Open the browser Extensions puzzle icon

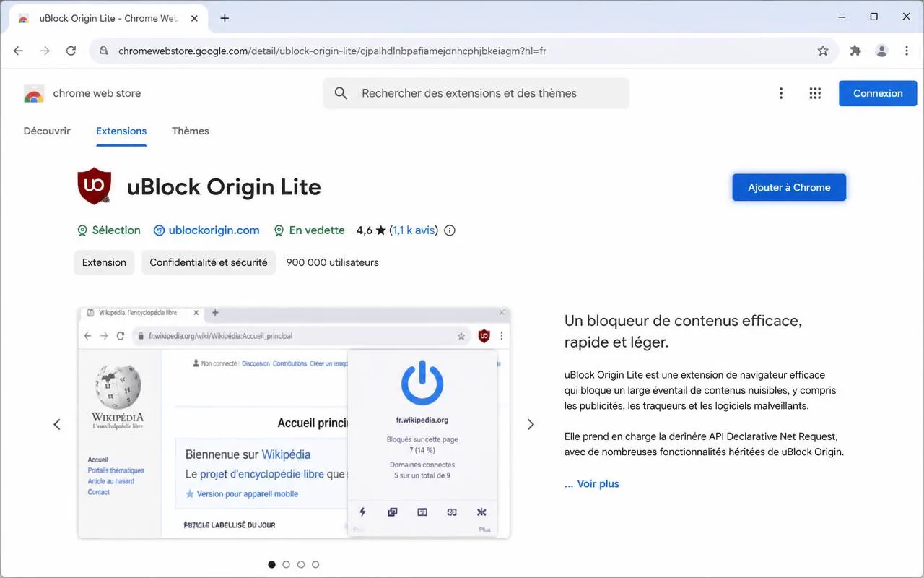pos(855,51)
